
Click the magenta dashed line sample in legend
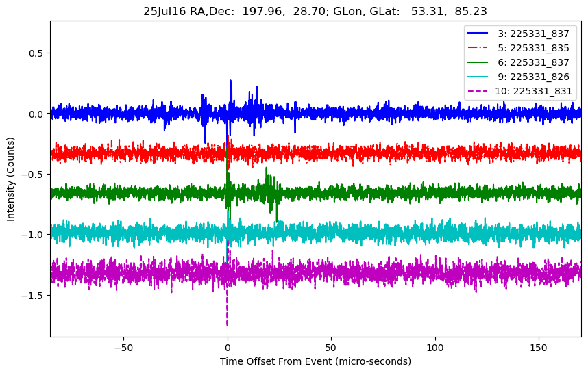[478, 90]
